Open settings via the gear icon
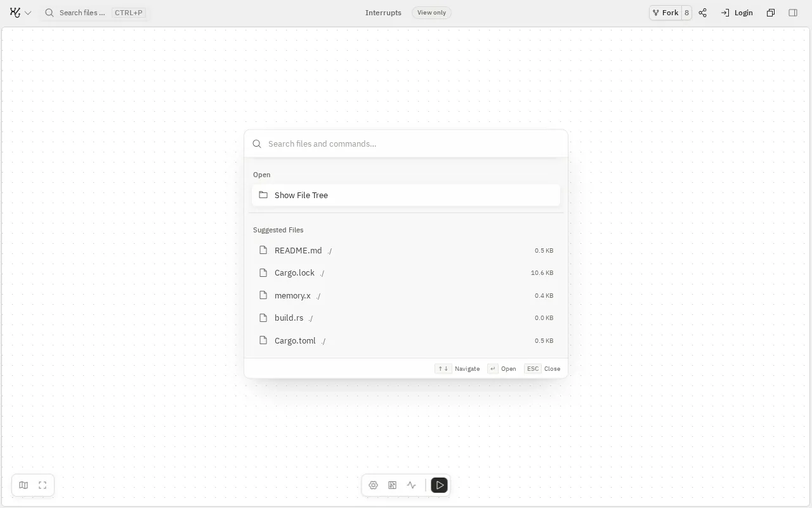This screenshot has height=508, width=812. [x=373, y=485]
